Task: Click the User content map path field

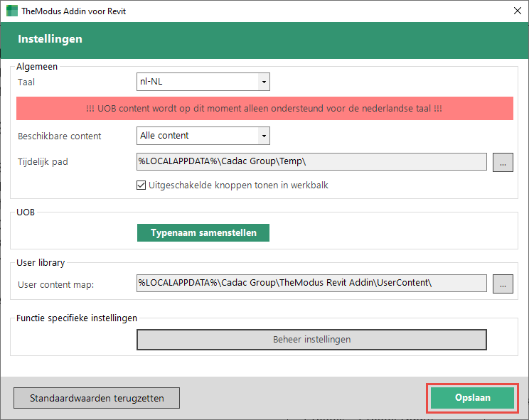Action: pyautogui.click(x=311, y=283)
